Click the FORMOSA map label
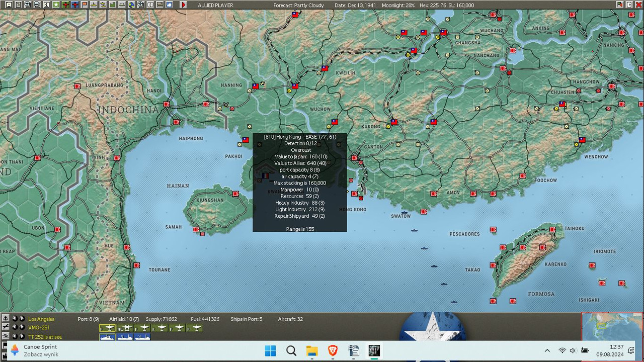Screen dimensions: 644x362 [541, 294]
